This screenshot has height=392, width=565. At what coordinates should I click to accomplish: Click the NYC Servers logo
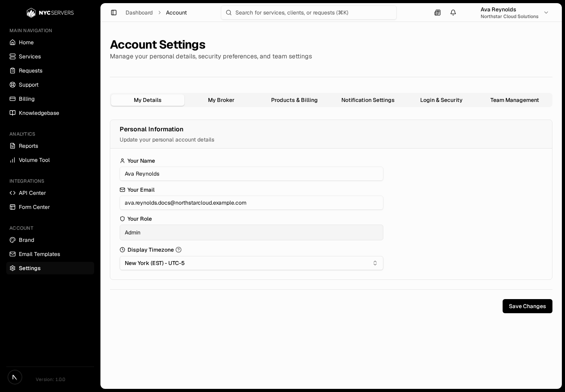[x=50, y=13]
